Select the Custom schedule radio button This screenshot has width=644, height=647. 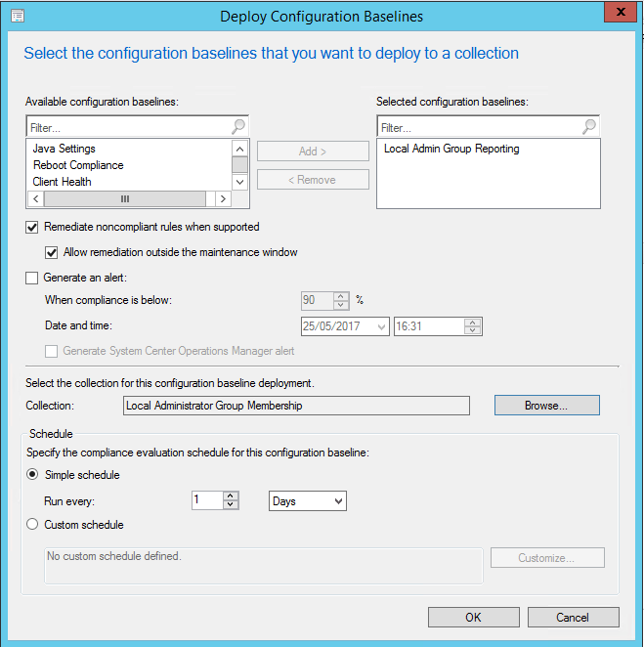32,525
